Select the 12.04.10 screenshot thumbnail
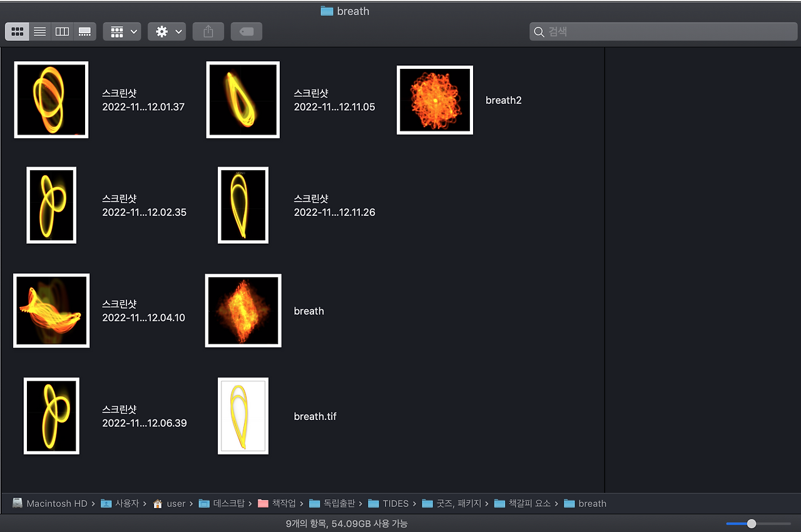 51,310
